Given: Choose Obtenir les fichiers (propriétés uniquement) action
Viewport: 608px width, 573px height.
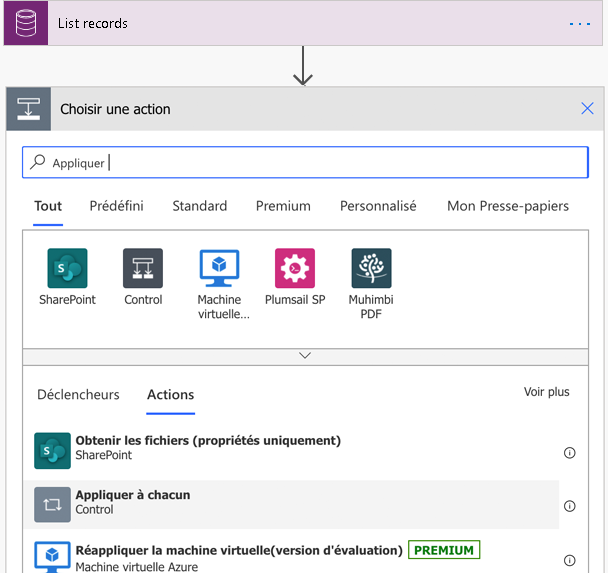Looking at the screenshot, I should click(291, 450).
